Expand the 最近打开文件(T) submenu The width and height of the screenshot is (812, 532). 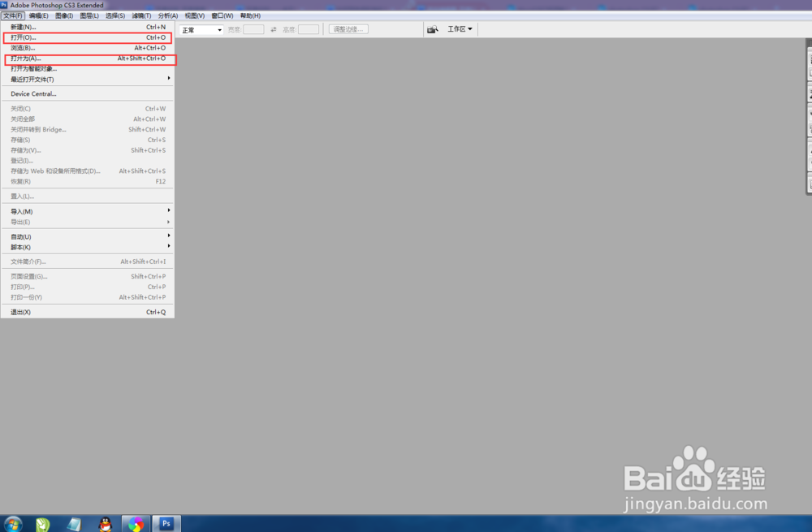88,80
